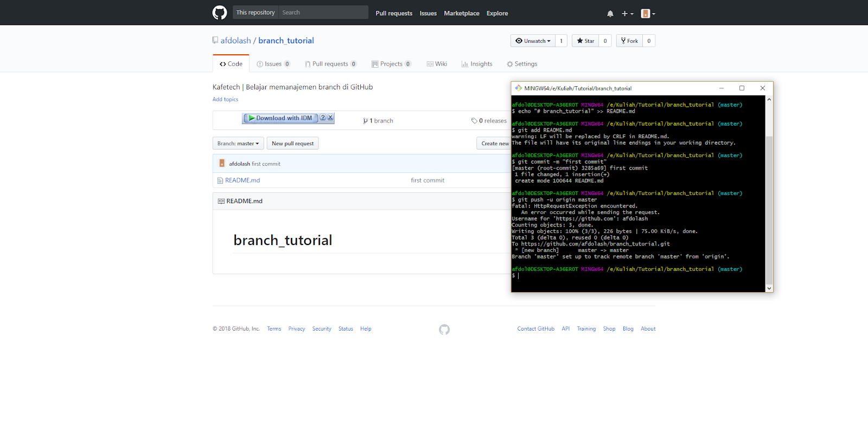
Task: Click the watchers count next to Unwatch
Action: 561,41
